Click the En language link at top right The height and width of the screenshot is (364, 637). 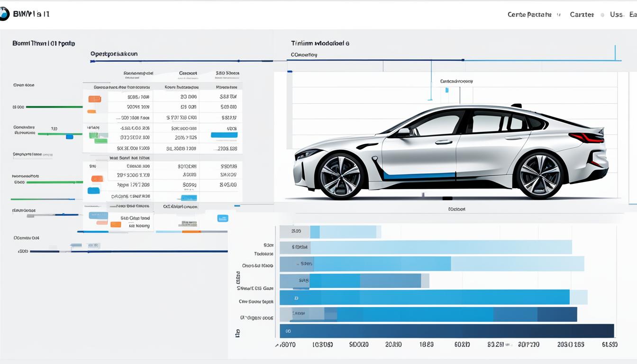[x=633, y=14]
